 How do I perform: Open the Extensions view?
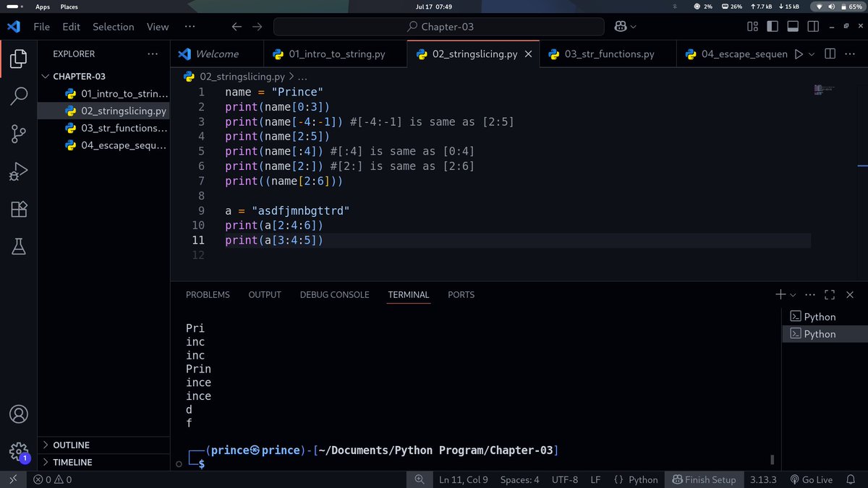pos(19,209)
